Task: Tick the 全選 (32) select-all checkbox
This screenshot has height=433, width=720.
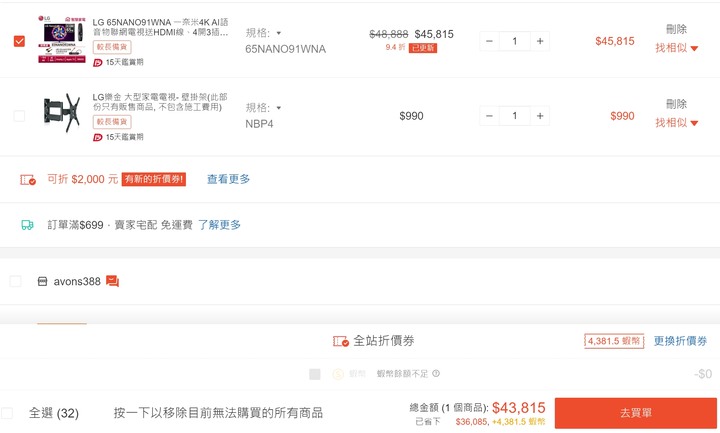Action: pyautogui.click(x=7, y=412)
